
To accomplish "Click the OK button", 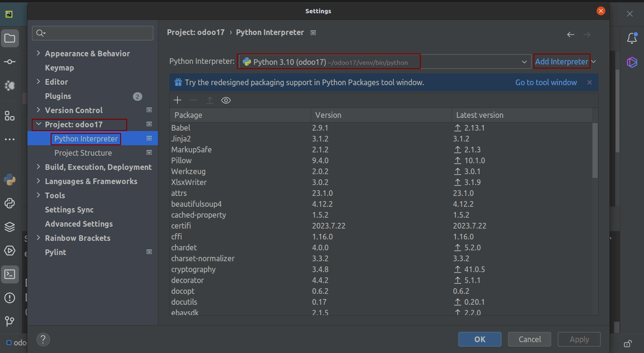I will (x=480, y=339).
